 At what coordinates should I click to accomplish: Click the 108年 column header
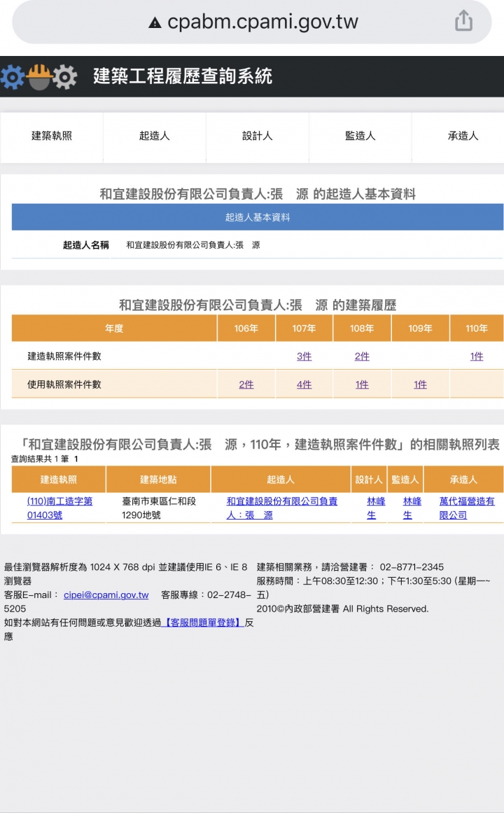362,328
